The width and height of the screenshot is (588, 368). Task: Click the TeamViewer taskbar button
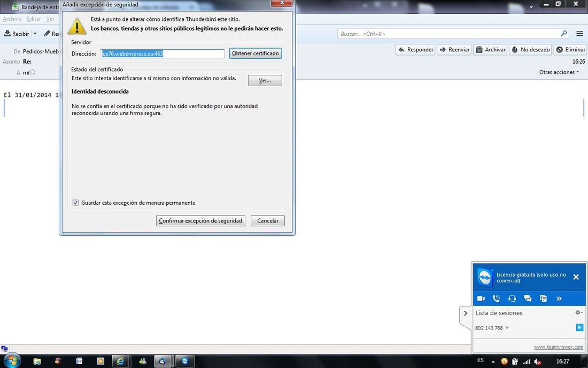point(184,361)
